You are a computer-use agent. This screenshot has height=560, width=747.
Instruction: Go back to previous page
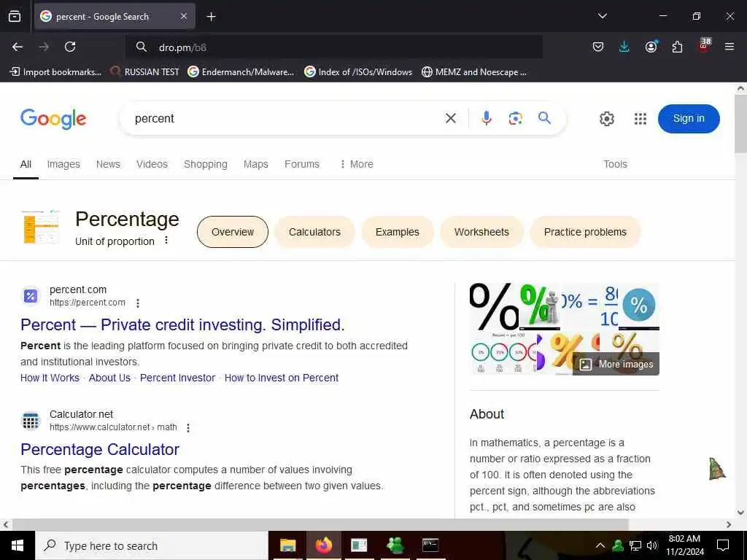click(x=18, y=47)
